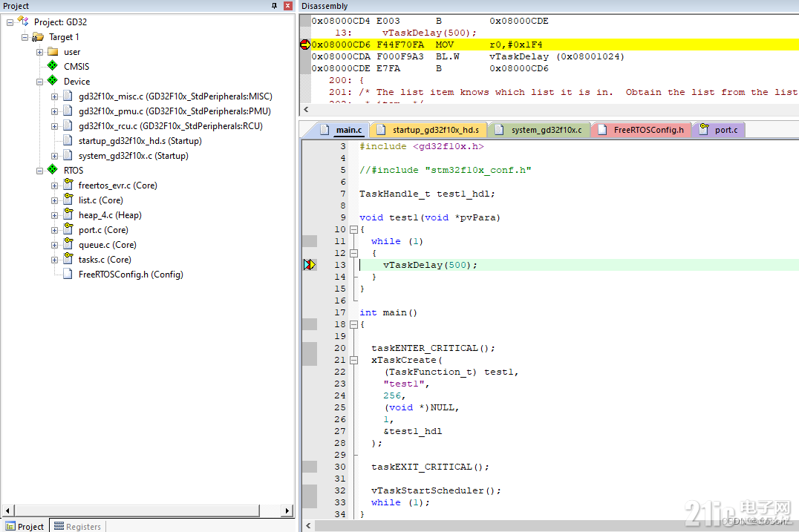Expand system_gd32f10x.c file dependencies

tap(54, 156)
